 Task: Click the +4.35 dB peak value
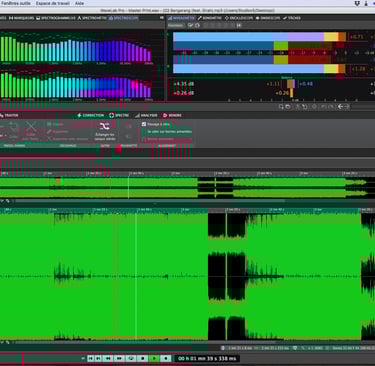coord(184,84)
